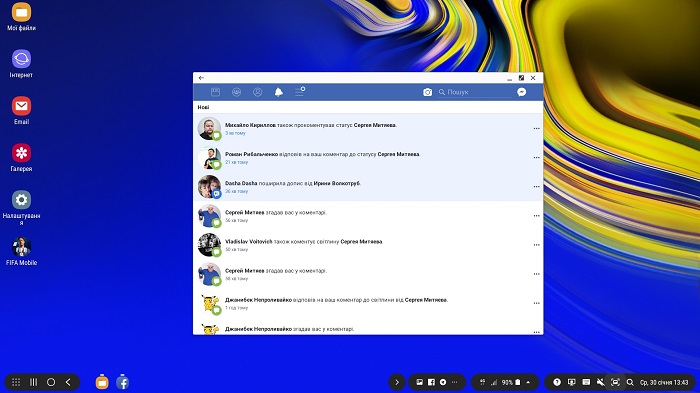Expand quick settings arrow beside battery
The image size is (700, 393).
point(528,382)
